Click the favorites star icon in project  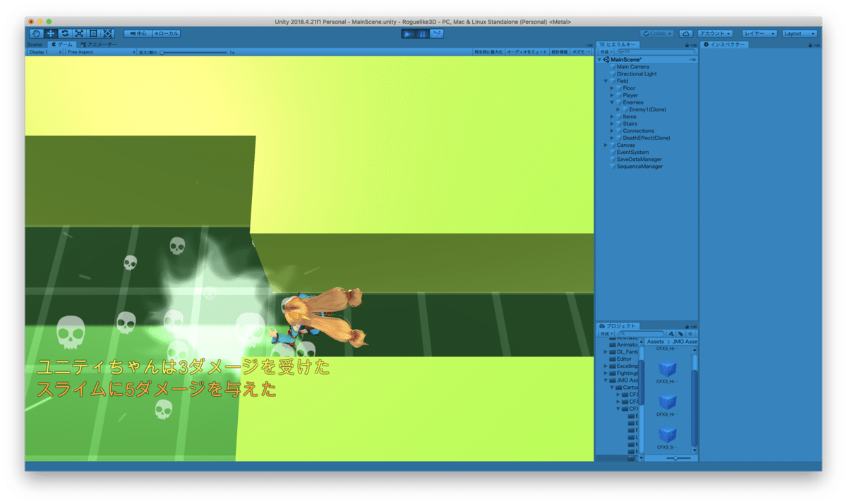coord(690,333)
